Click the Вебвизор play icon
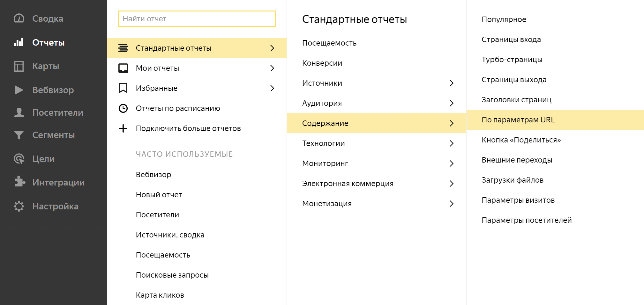The height and width of the screenshot is (305, 644). pyautogui.click(x=19, y=90)
